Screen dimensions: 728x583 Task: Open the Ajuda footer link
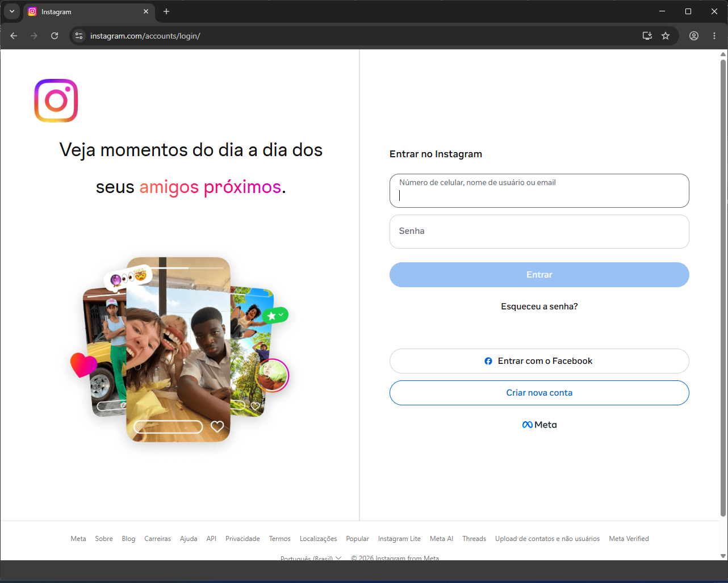(x=189, y=539)
